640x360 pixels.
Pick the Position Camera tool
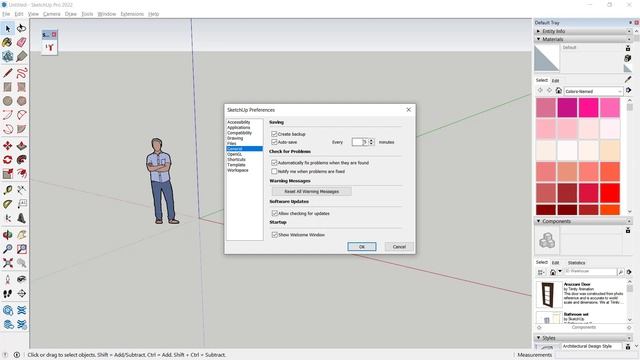click(7, 280)
